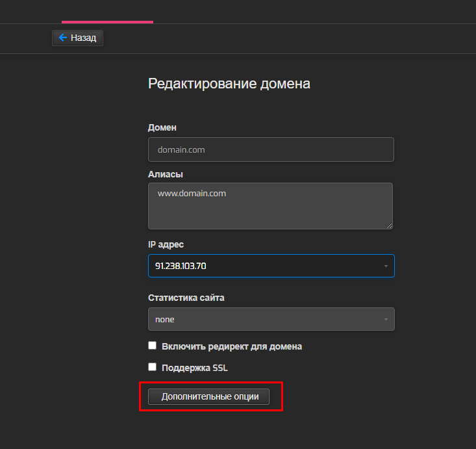Image resolution: width=476 pixels, height=449 pixels.
Task: Click the Поддержка SSL label text
Action: (195, 368)
